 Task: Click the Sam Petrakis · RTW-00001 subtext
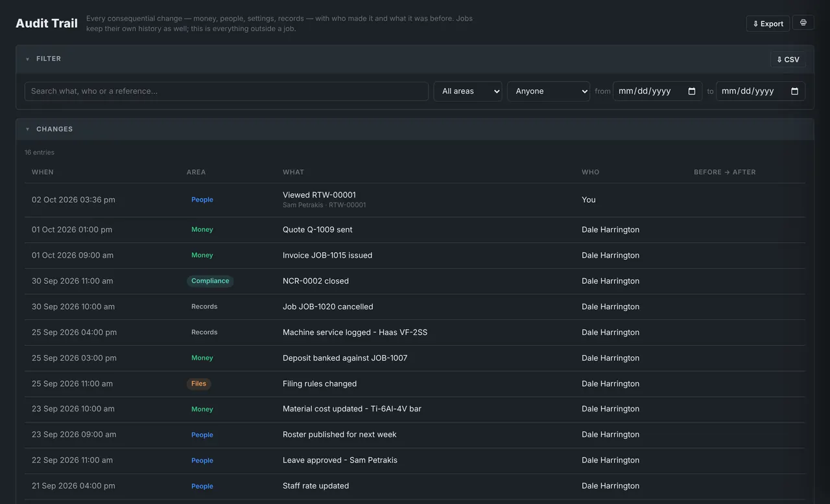pyautogui.click(x=324, y=205)
